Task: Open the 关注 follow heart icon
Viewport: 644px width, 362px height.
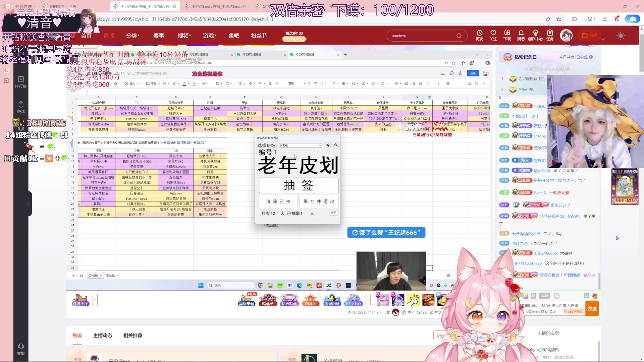Action: point(493,35)
